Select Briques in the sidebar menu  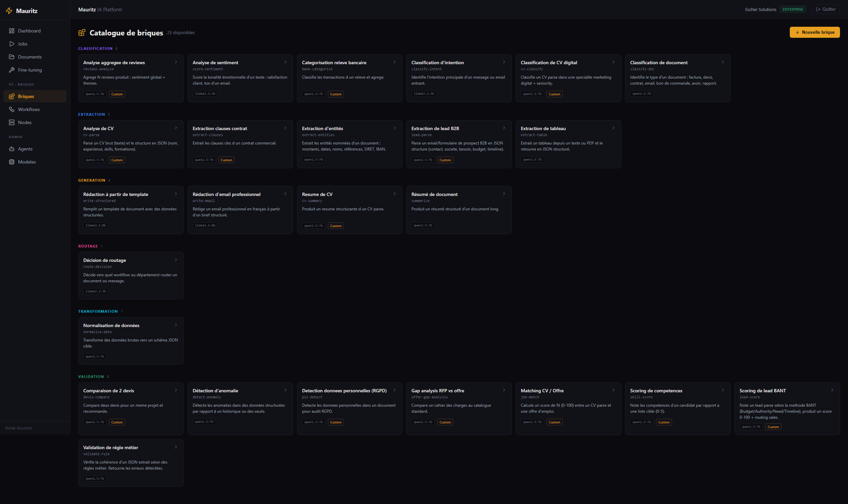[x=26, y=96]
